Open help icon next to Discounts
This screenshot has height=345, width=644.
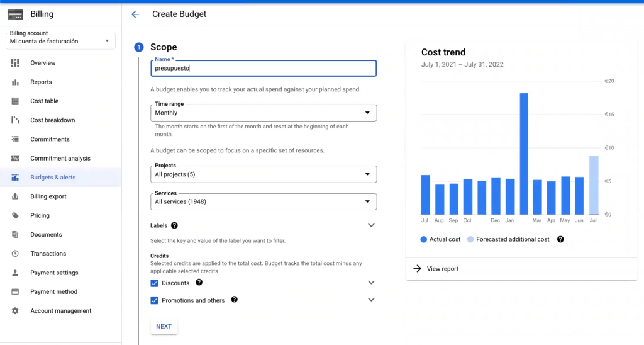(x=199, y=283)
